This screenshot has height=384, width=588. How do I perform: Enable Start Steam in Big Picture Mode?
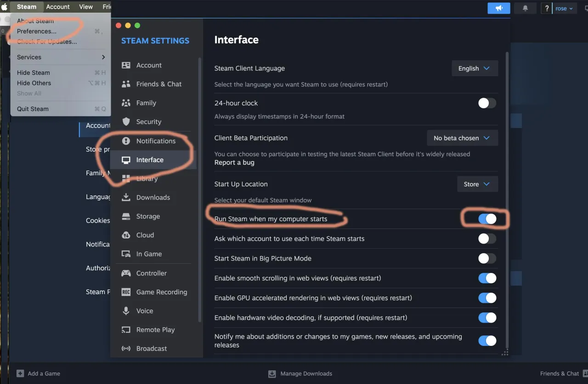click(x=487, y=258)
